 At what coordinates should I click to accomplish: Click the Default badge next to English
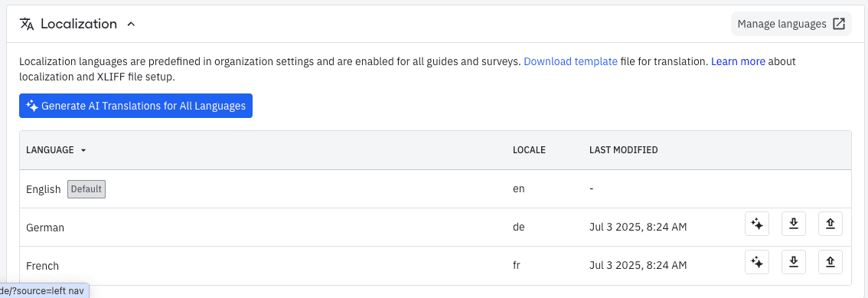pyautogui.click(x=86, y=189)
